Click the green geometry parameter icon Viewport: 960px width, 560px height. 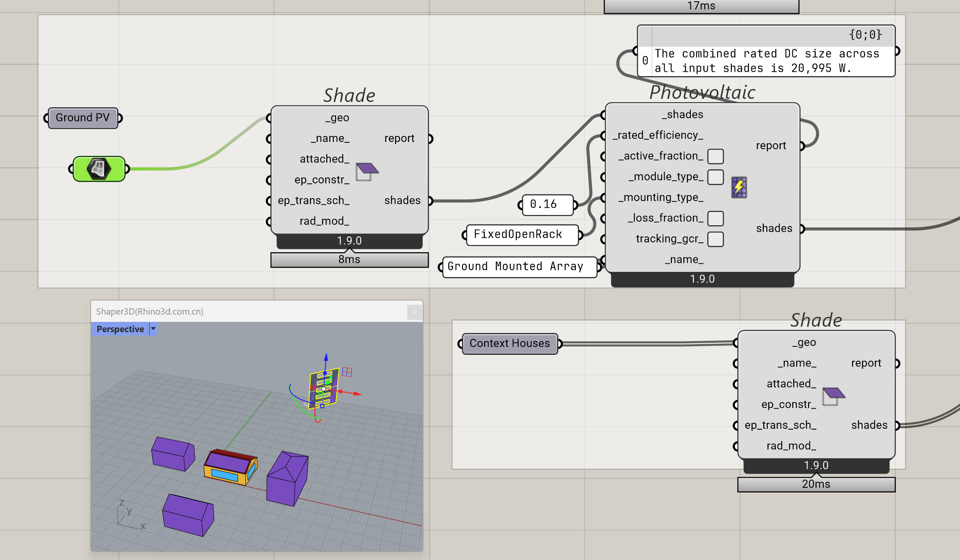[99, 169]
